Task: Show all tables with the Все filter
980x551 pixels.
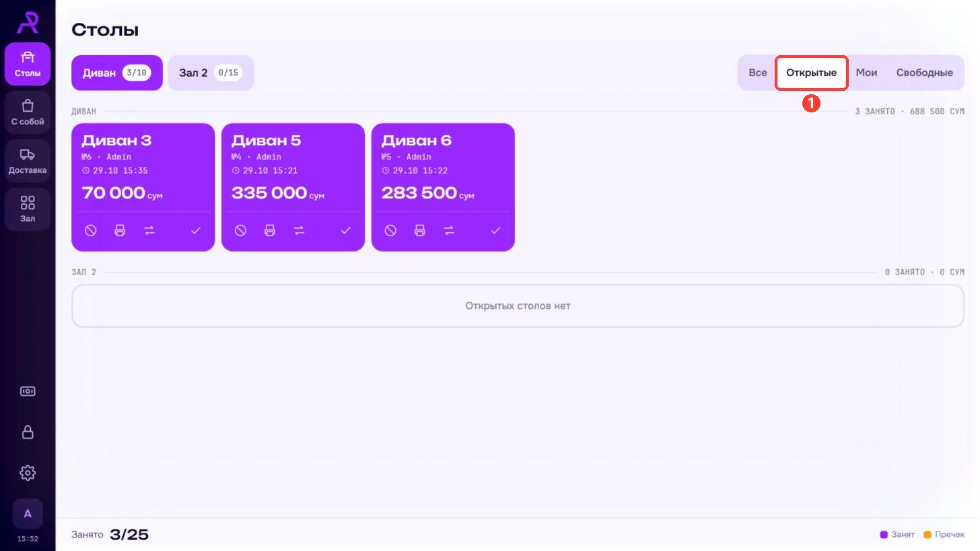Action: [758, 73]
